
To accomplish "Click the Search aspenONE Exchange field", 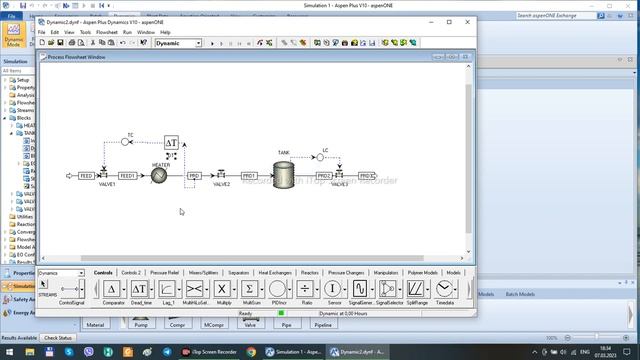I will 555,16.
